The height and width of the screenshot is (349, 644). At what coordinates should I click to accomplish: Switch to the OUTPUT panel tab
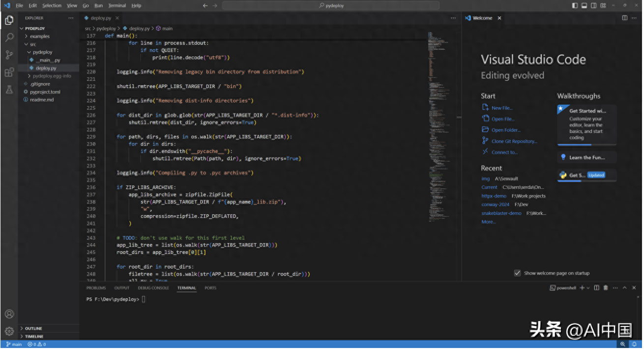pyautogui.click(x=122, y=288)
